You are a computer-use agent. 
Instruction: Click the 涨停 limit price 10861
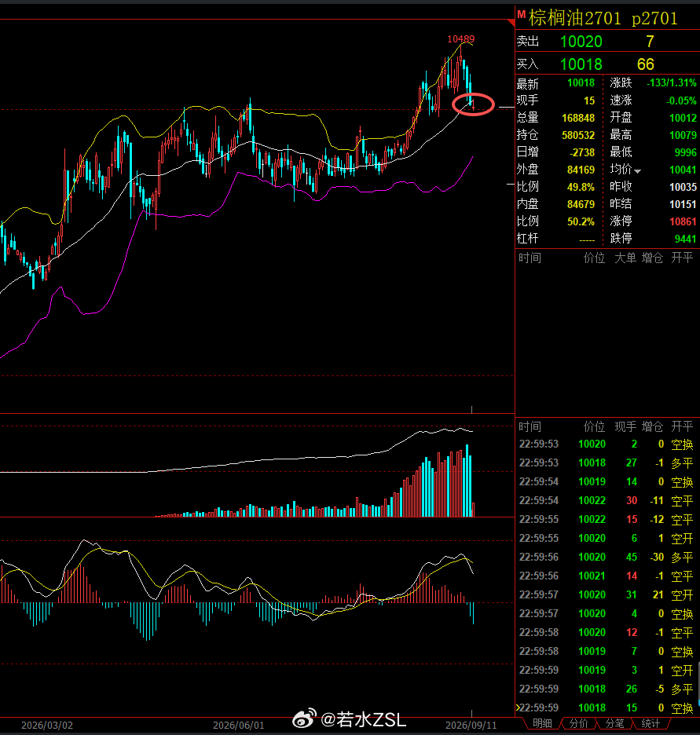[x=683, y=221]
